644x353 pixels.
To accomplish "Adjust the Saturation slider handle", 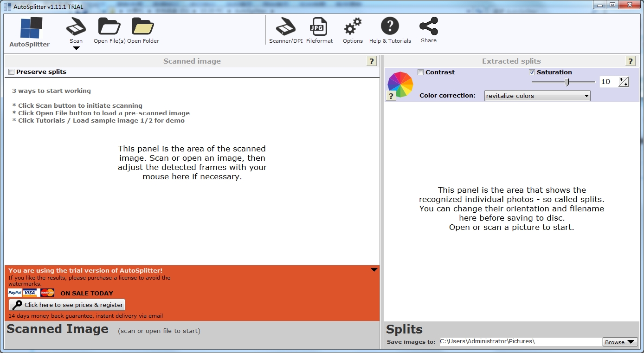I will [567, 82].
